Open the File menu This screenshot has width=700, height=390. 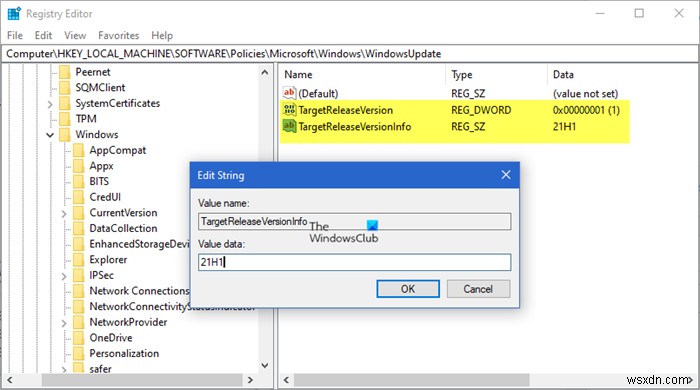click(15, 35)
